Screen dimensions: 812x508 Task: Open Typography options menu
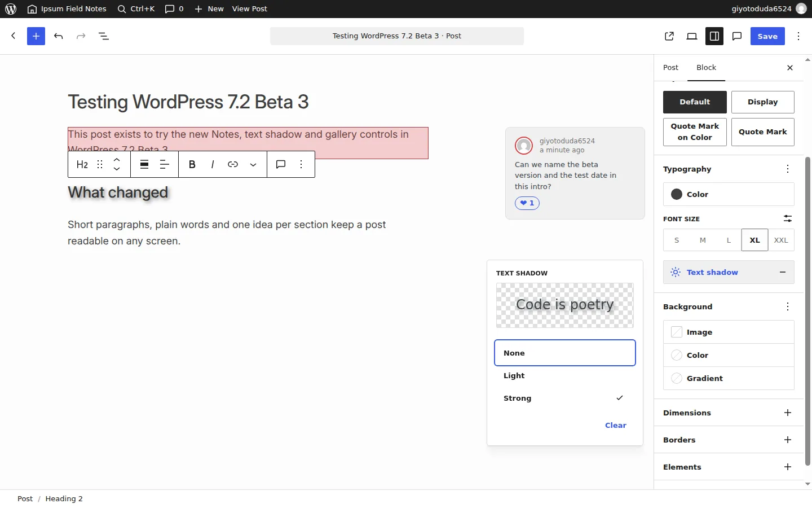[788, 169]
